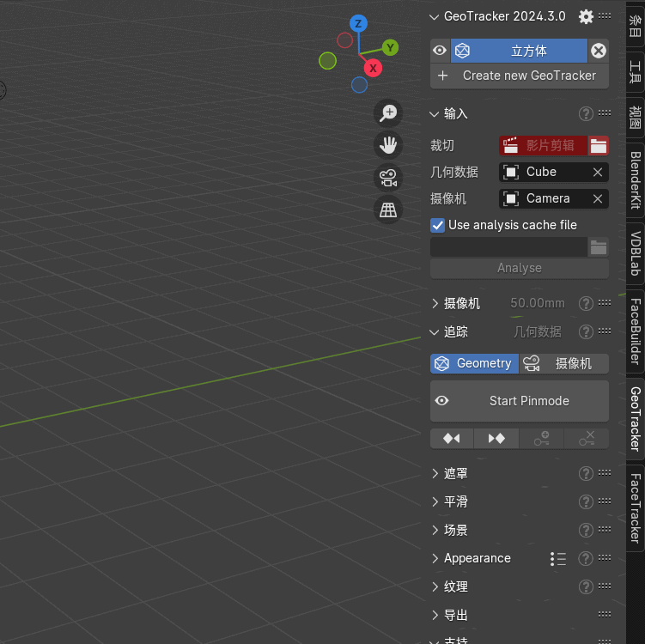Open folder icon next to 影片剪辑

599,146
